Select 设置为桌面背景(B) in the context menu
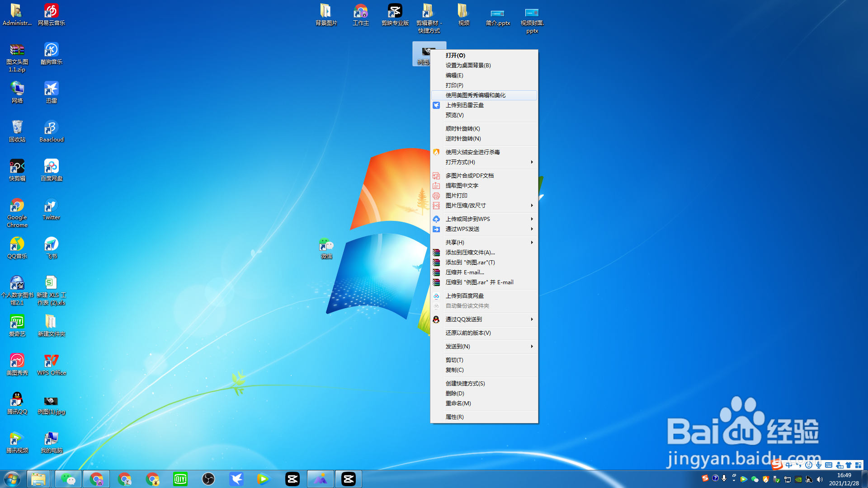The width and height of the screenshot is (868, 488). point(468,66)
